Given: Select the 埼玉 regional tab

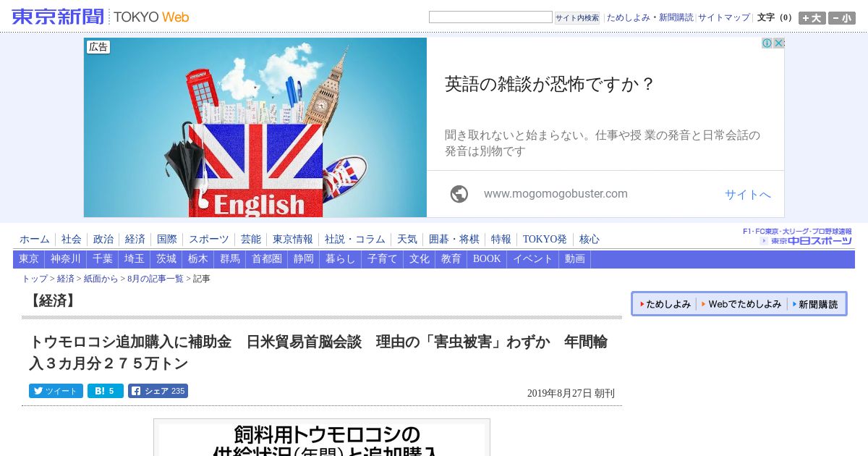Looking at the screenshot, I should (135, 259).
